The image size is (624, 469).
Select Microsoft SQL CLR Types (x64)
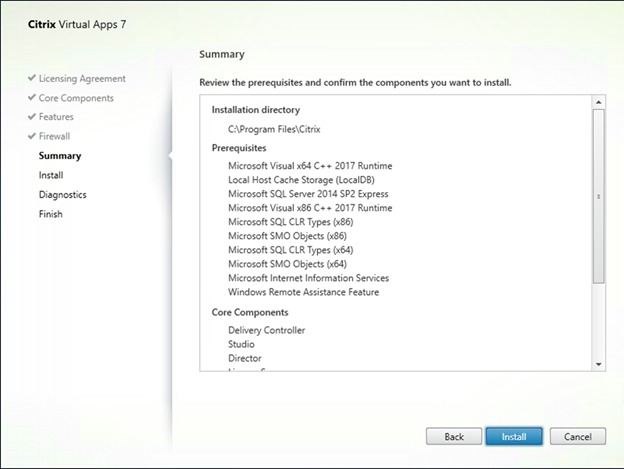pyautogui.click(x=291, y=250)
